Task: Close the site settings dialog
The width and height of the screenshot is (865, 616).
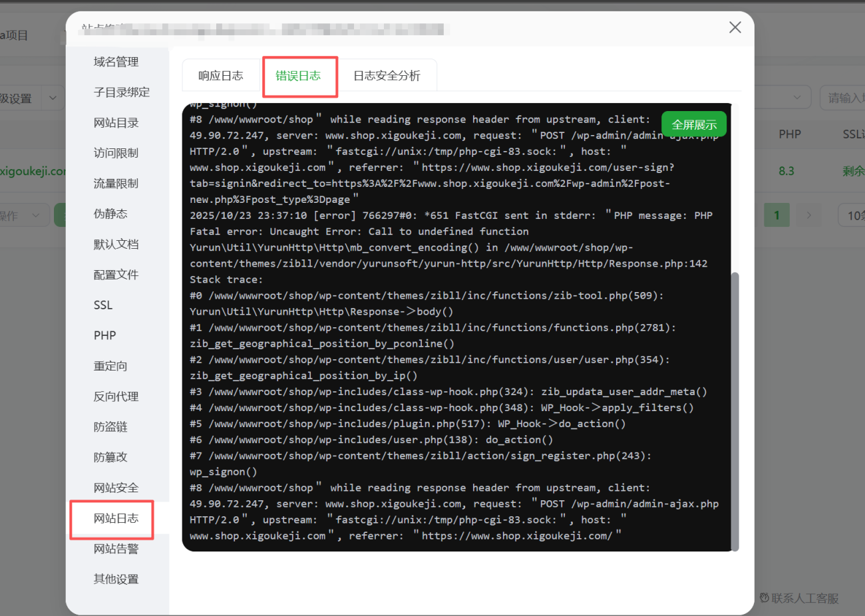Action: click(x=735, y=27)
